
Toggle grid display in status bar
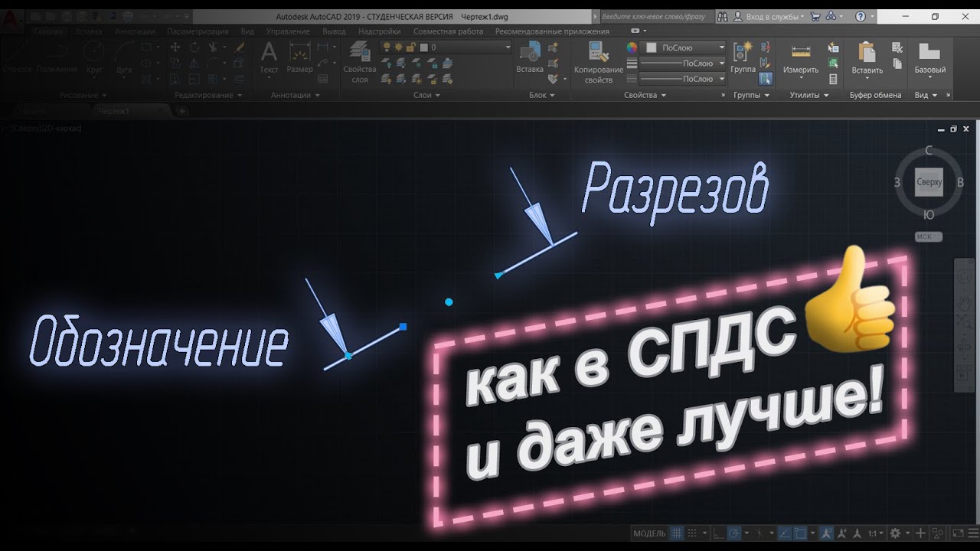[x=677, y=533]
